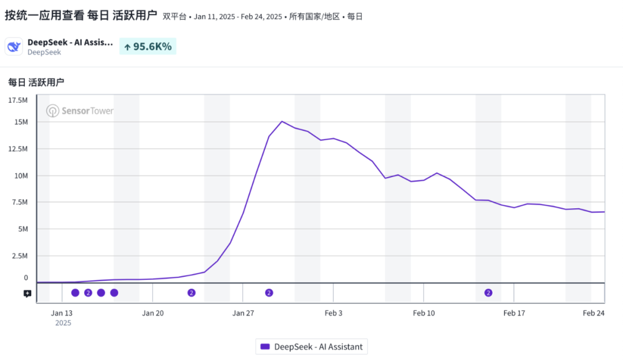Viewport: 623px width, 364px height.
Task: Open the first event dot after Jan 13
Action: pos(75,292)
